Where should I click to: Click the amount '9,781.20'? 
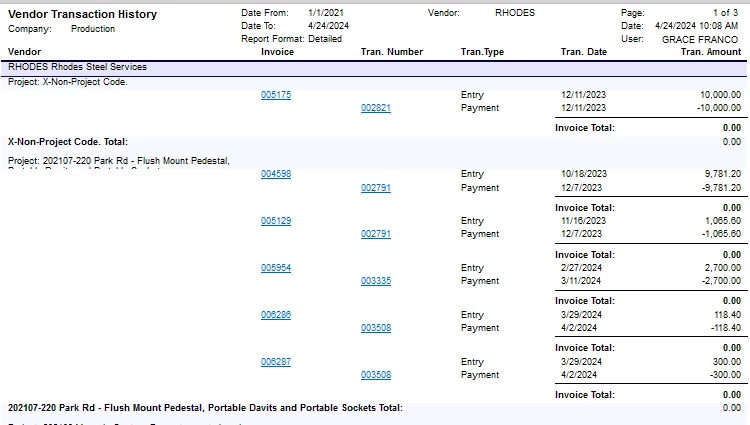pos(722,174)
